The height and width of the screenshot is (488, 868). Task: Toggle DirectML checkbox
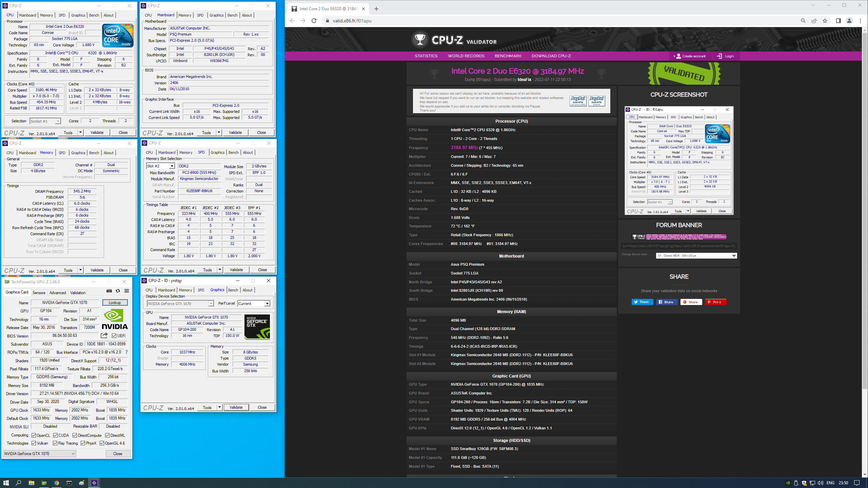tap(107, 435)
